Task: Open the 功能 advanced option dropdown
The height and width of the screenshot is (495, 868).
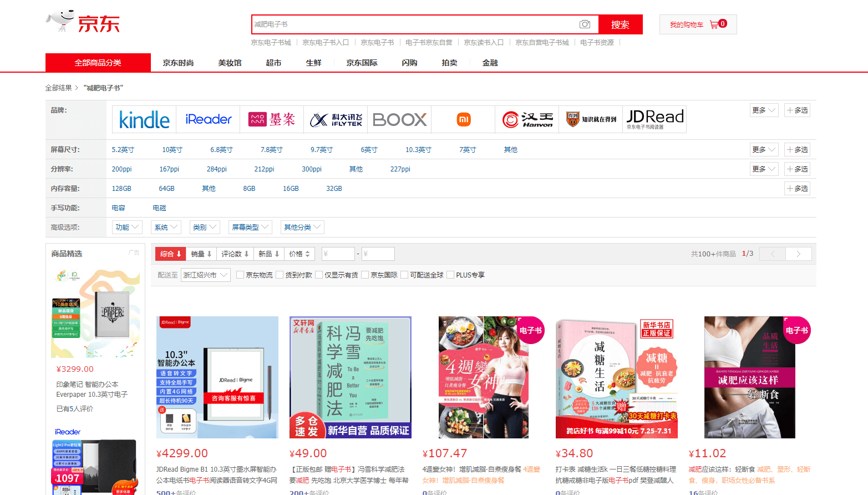Action: tap(127, 228)
